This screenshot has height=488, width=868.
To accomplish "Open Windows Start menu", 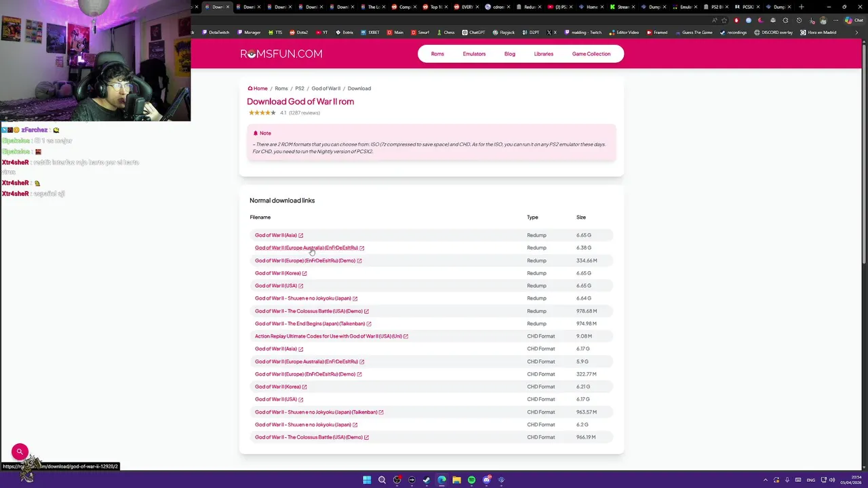I will point(367,480).
